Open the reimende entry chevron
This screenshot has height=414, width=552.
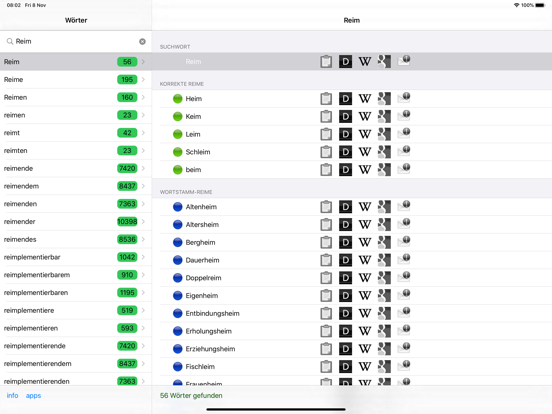pyautogui.click(x=143, y=168)
